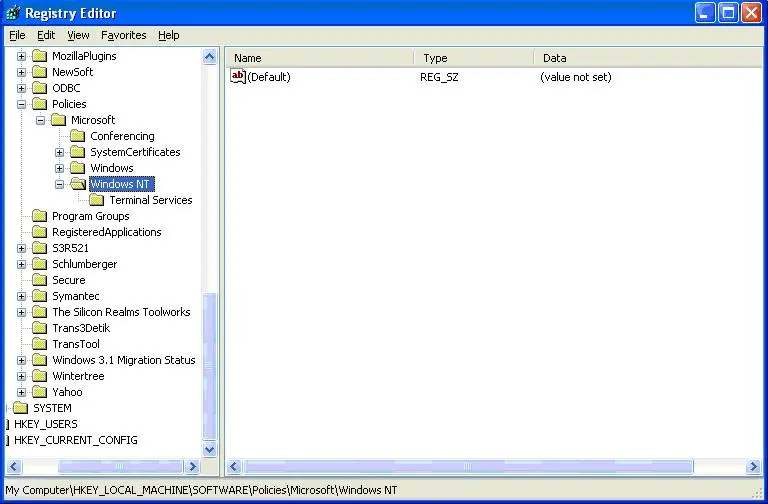Open the Edit menu

[46, 35]
